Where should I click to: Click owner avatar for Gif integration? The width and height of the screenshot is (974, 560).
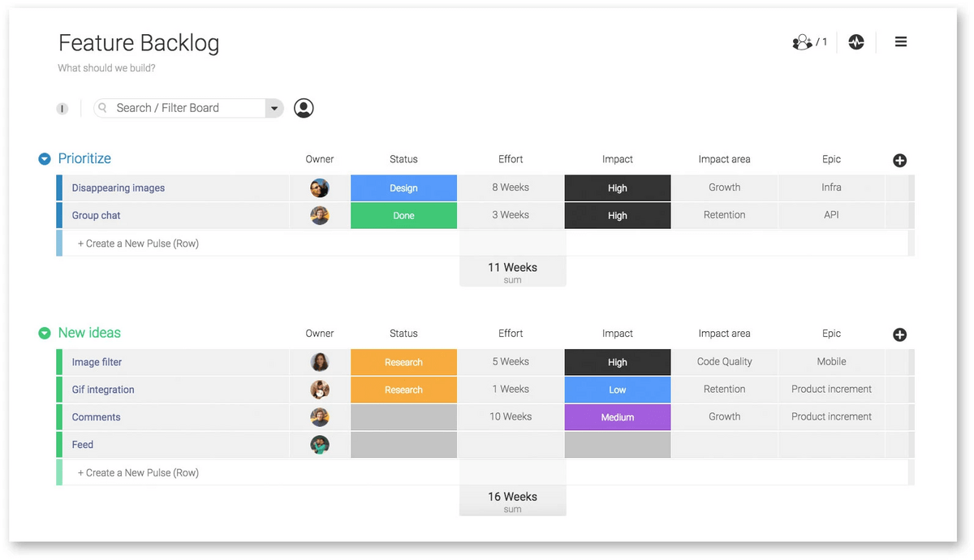pos(320,390)
